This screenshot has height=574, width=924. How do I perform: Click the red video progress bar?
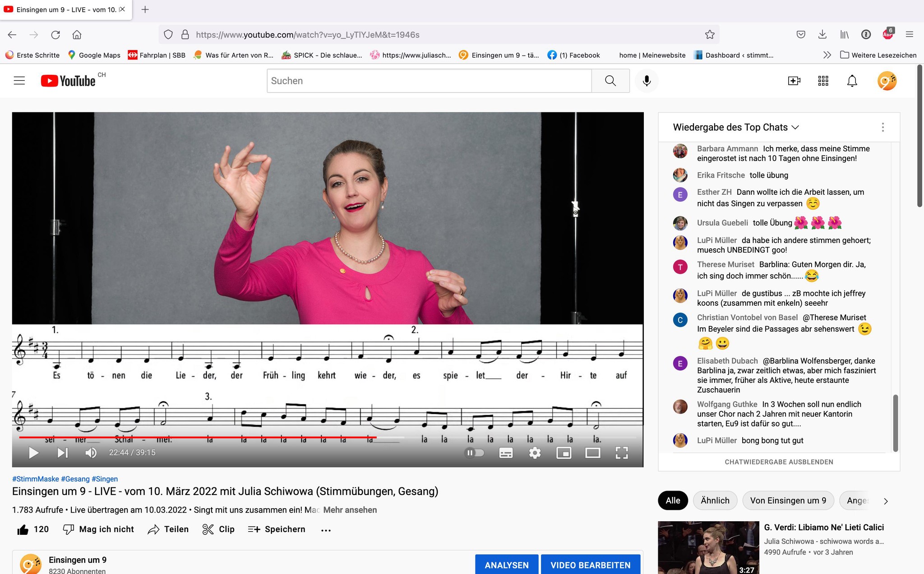(x=199, y=437)
